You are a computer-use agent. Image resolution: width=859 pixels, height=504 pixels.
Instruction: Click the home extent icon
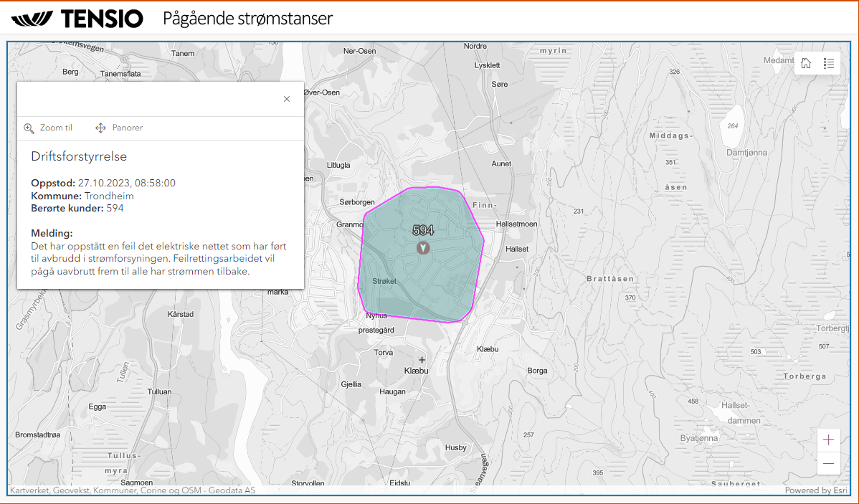click(806, 63)
